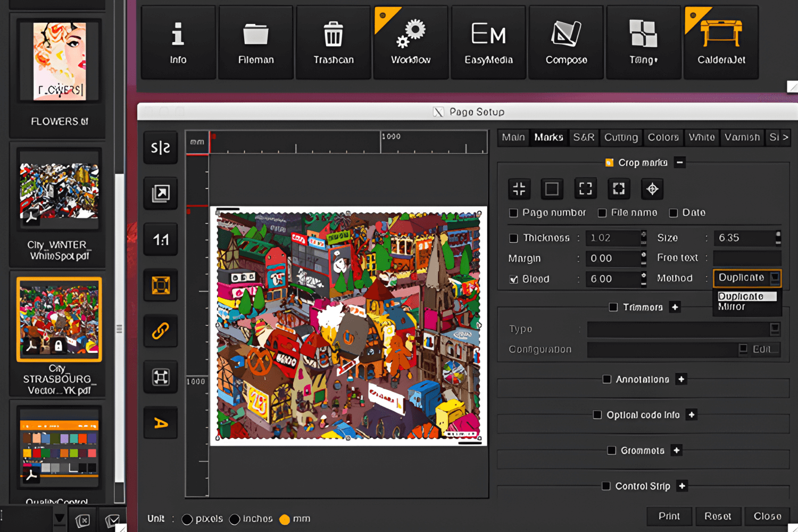Switch to the White tab
The image size is (798, 532).
tap(702, 137)
